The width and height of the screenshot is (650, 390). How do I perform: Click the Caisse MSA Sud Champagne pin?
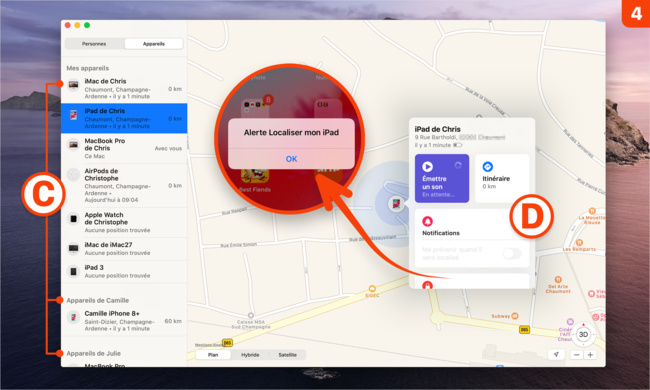click(250, 316)
